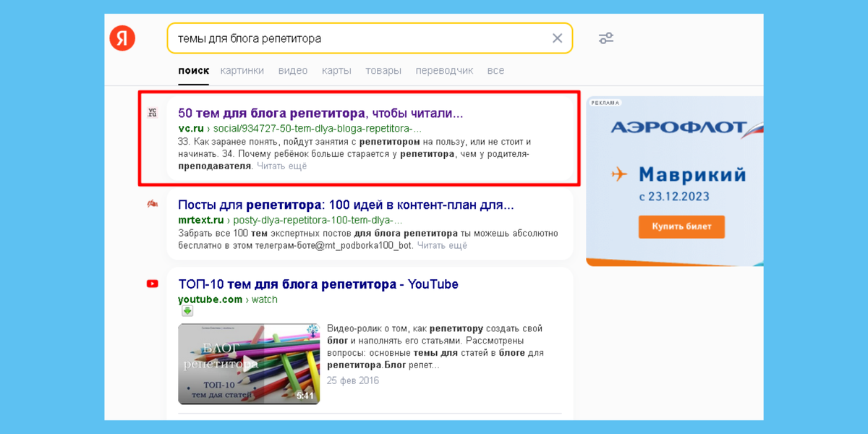Click the YouTube favicon beside third result
The image size is (868, 434).
[x=152, y=284]
